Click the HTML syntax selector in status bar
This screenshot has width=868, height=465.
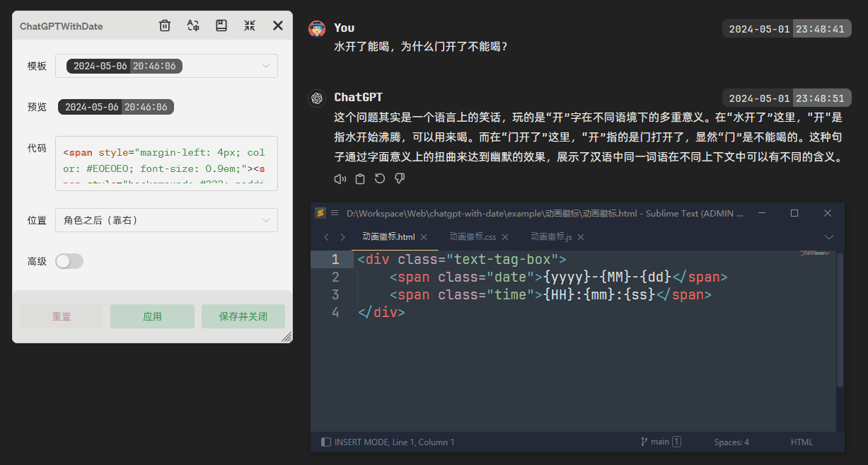click(x=802, y=442)
